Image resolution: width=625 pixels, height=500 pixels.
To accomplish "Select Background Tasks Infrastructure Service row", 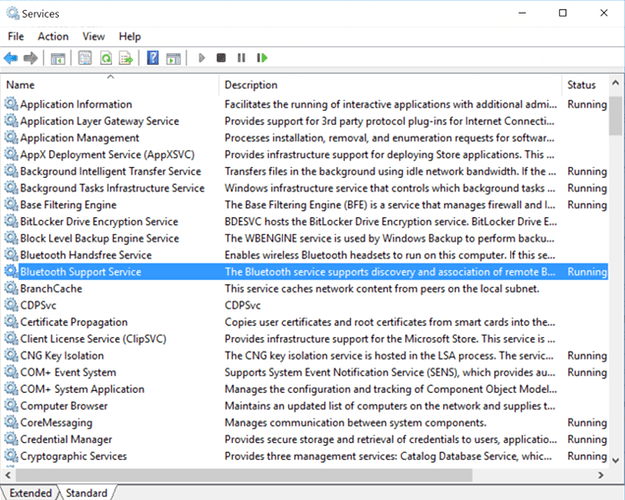I will point(305,188).
